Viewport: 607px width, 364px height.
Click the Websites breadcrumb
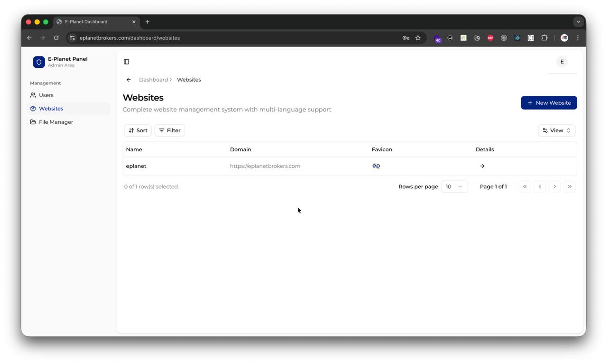coord(189,79)
